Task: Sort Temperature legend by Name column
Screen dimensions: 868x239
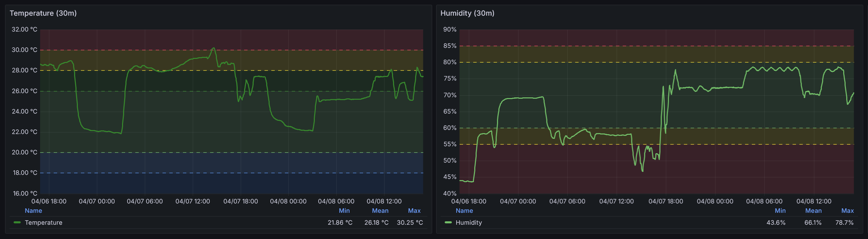Action: (x=33, y=211)
